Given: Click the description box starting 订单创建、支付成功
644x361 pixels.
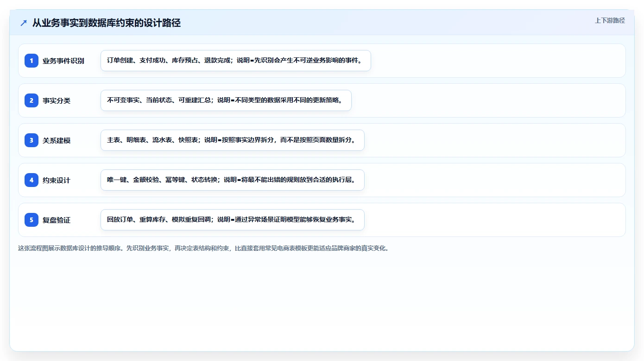Looking at the screenshot, I should [x=236, y=61].
